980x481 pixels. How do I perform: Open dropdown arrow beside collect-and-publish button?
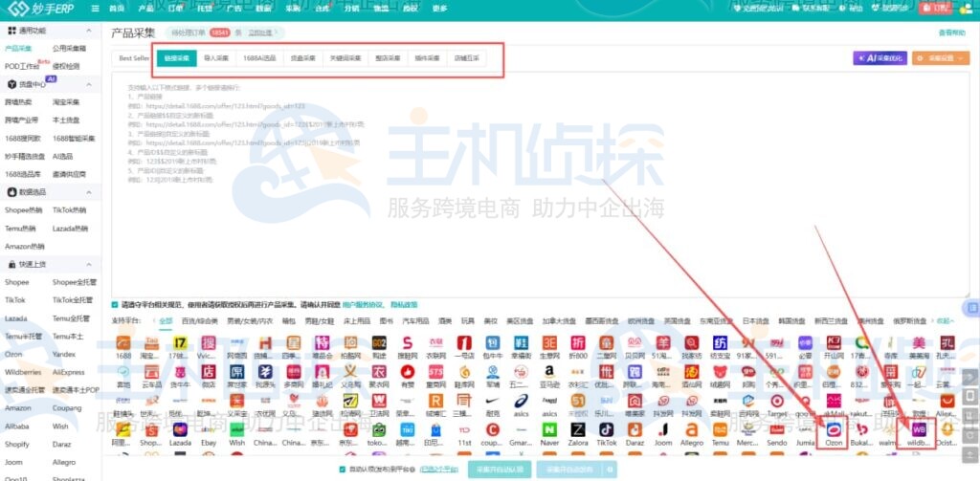tap(611, 470)
